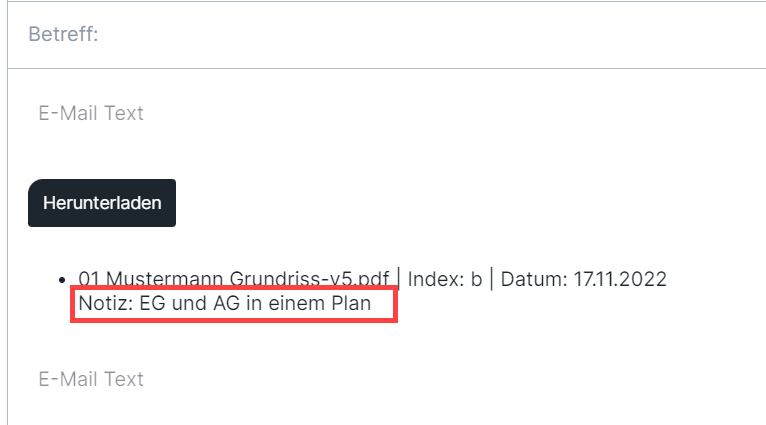Click the 'Mustermann' word in the filename
766x425 pixels.
click(164, 279)
